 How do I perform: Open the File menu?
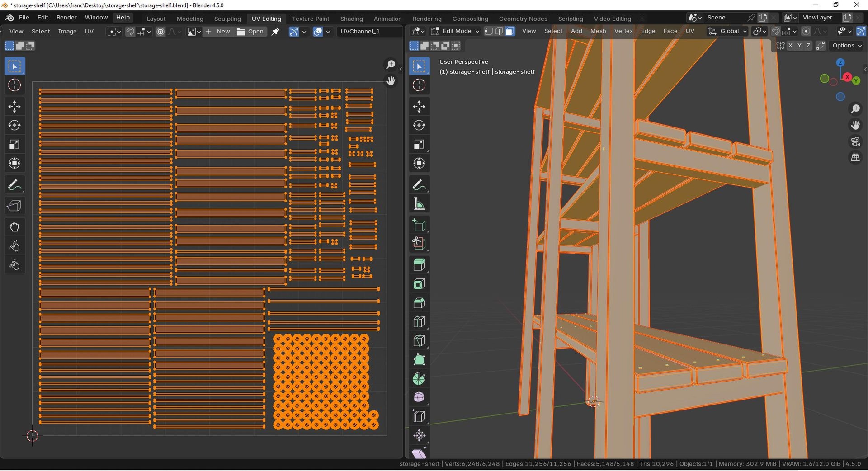click(24, 18)
